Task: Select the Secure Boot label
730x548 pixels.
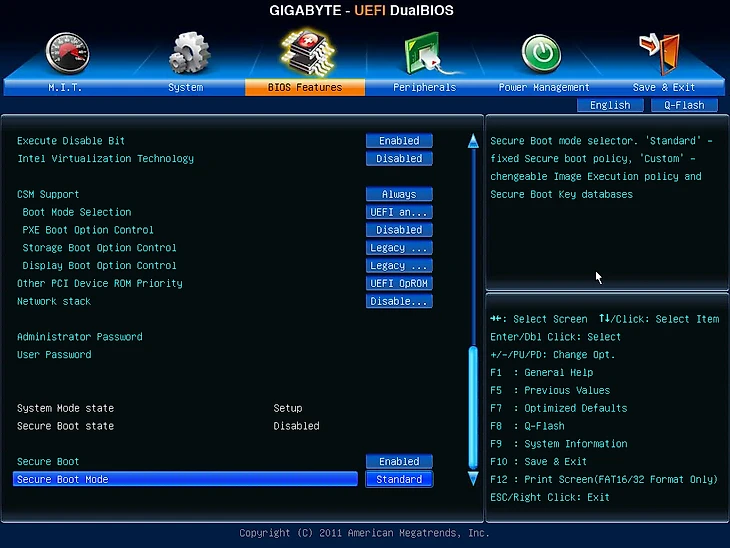Action: [x=48, y=461]
